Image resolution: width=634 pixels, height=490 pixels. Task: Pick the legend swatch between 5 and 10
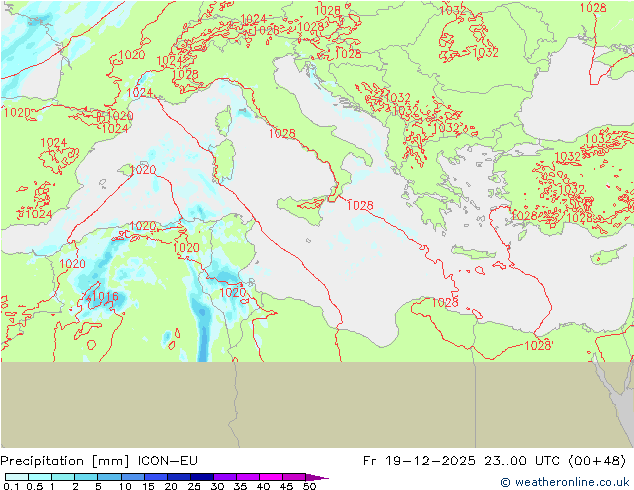[x=109, y=477]
